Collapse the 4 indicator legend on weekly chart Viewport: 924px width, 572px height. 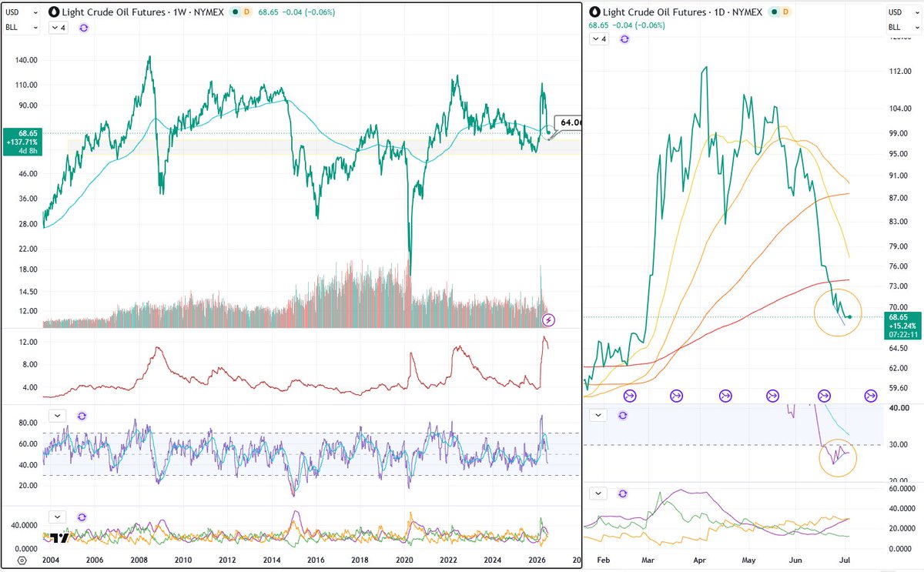click(x=59, y=27)
